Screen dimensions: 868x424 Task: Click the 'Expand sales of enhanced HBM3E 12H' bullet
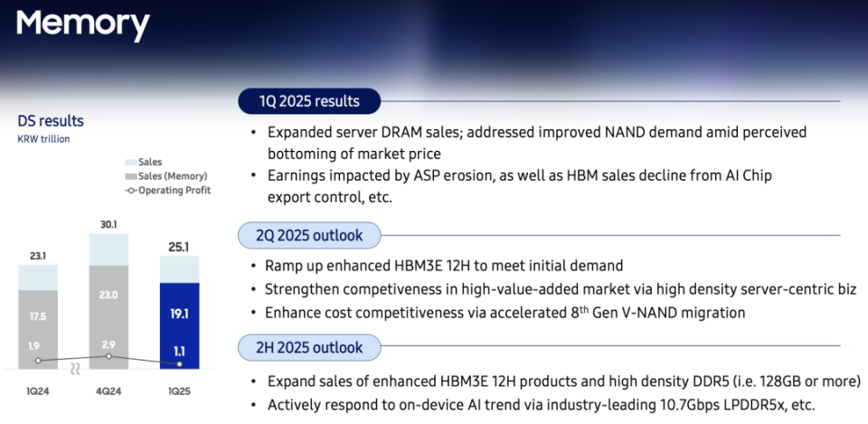(555, 382)
